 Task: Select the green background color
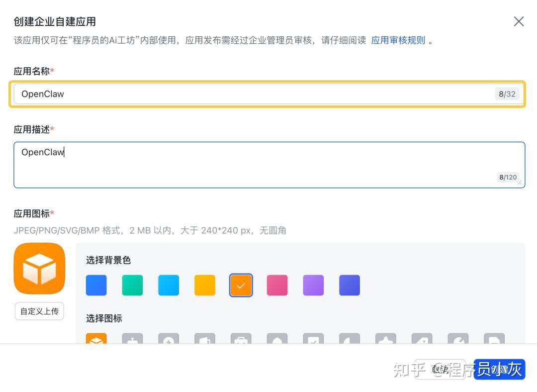(x=132, y=285)
